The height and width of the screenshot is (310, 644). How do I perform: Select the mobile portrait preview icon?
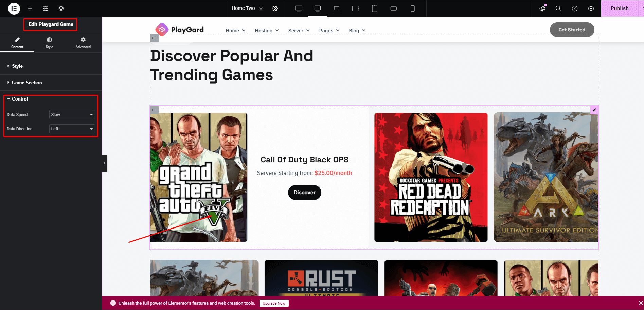(x=413, y=8)
